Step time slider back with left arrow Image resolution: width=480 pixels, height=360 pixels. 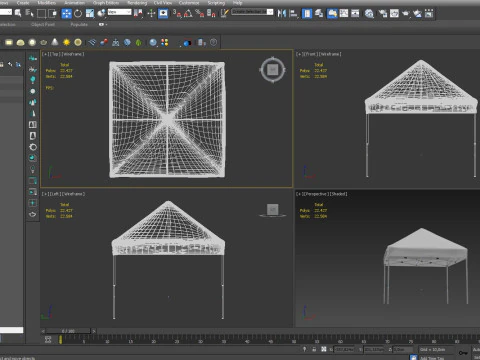[x=43, y=331]
